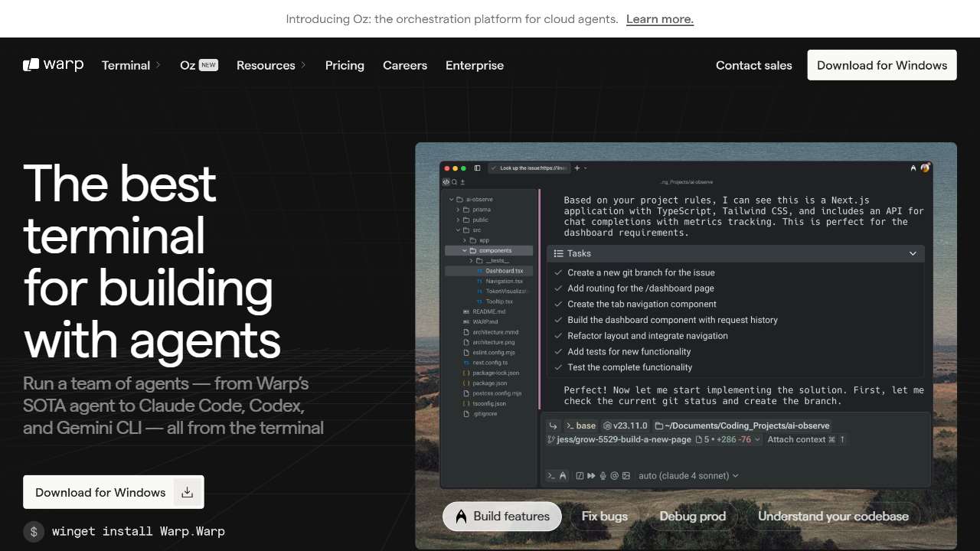
Task: Open the auto (claude 4 sonnet) model selector
Action: [x=688, y=476]
